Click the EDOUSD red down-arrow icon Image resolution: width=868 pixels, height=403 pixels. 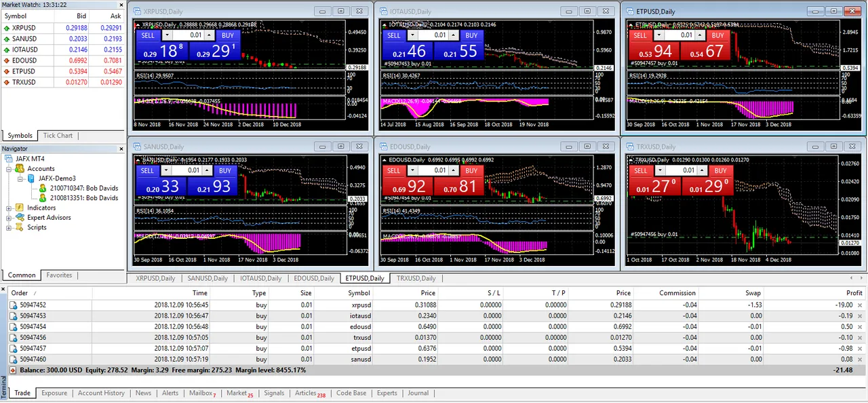[x=7, y=60]
